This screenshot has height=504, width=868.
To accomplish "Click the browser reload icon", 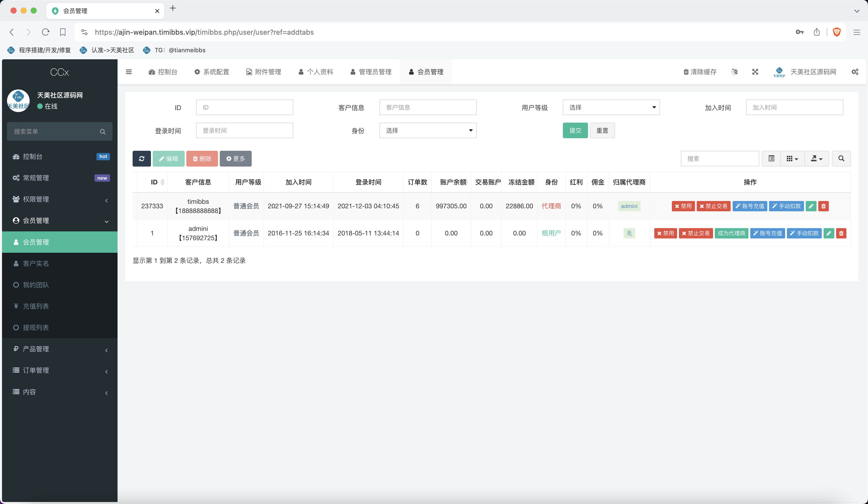I will 45,32.
